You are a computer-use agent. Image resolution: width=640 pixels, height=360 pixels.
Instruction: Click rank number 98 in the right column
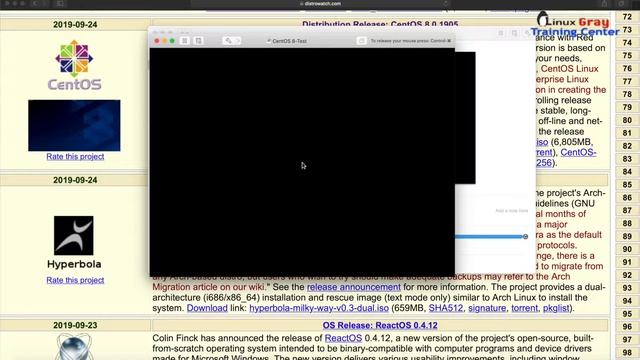coord(627,353)
